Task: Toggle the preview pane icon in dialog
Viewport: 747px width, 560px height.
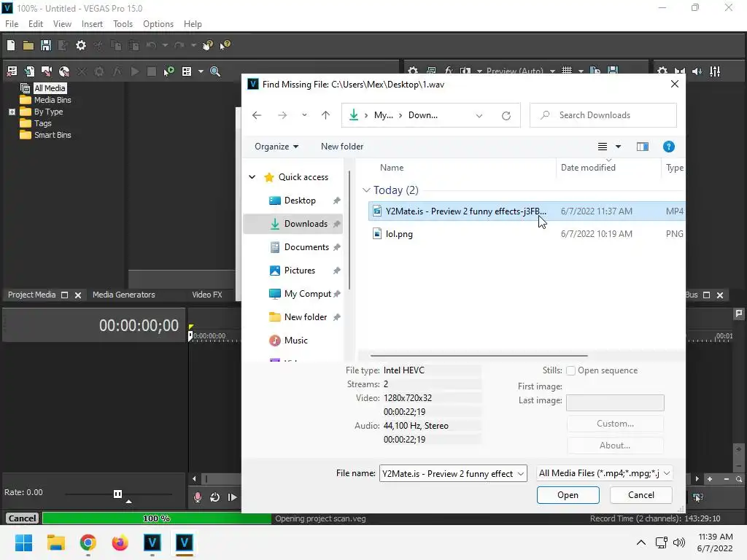Action: pyautogui.click(x=642, y=147)
